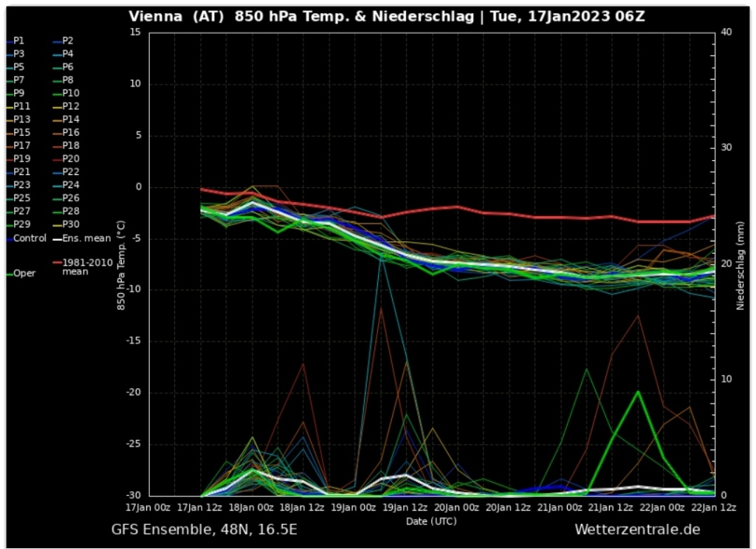Click the Wetterzentrale.de watermark text
756x549 pixels.
tap(636, 529)
